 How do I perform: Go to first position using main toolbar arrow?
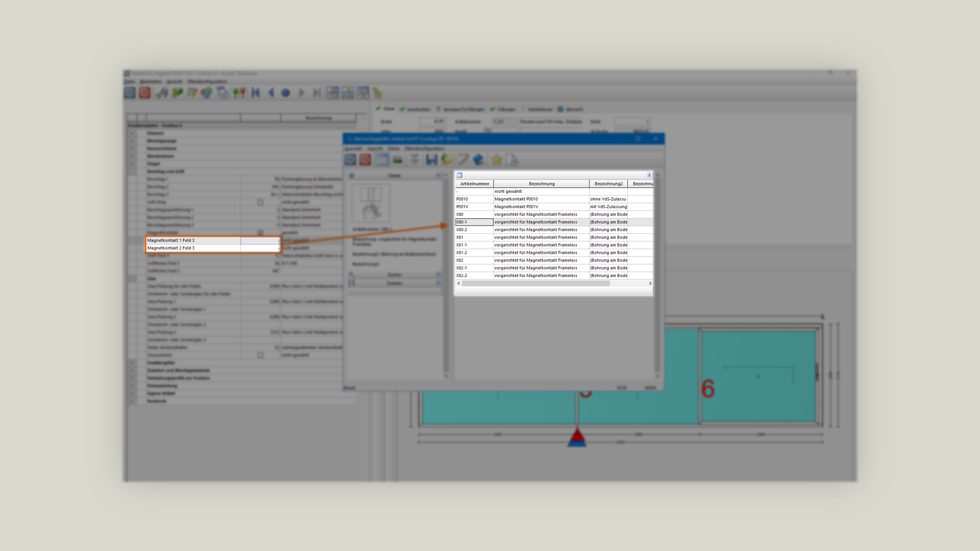pos(256,93)
